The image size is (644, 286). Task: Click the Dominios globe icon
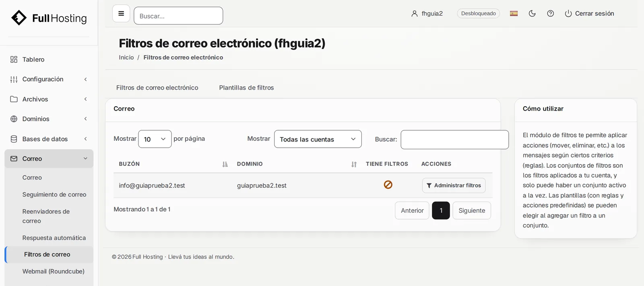tap(14, 119)
